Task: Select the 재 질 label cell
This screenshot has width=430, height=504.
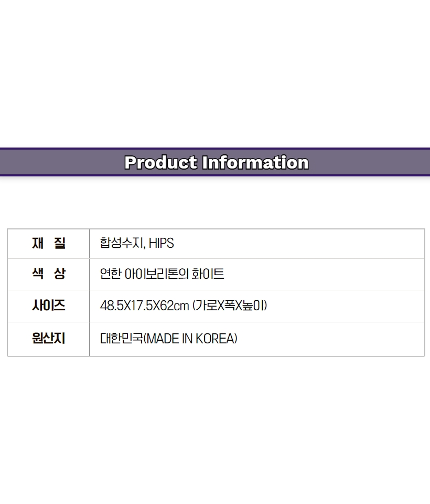Action: (48, 244)
